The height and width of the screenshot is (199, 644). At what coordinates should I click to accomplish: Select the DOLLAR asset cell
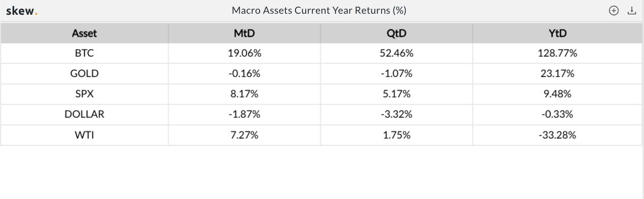[x=84, y=115]
